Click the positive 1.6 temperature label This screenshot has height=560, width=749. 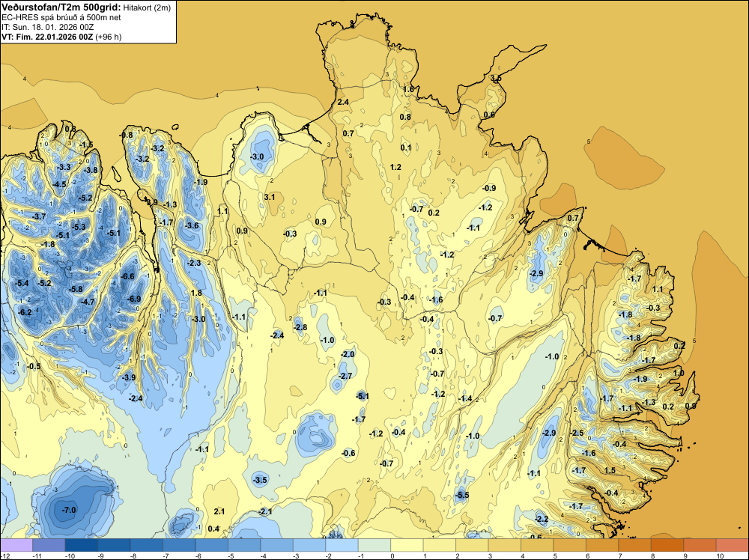click(408, 89)
